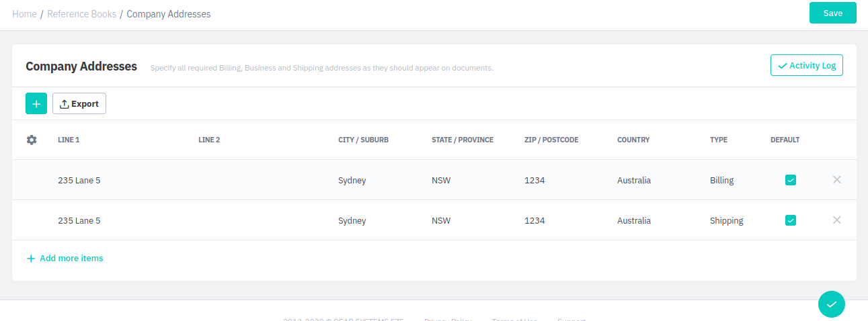Remove the Shipping address row
This screenshot has width=868, height=321.
(836, 220)
